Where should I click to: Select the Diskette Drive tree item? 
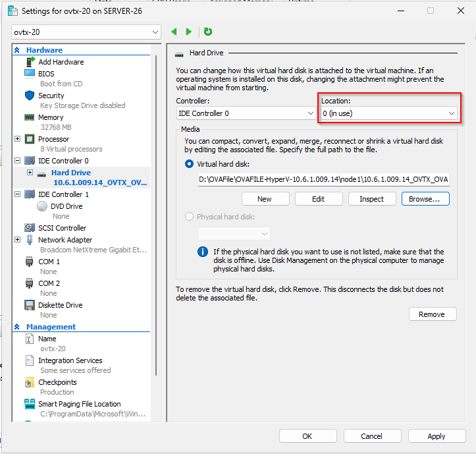61,305
